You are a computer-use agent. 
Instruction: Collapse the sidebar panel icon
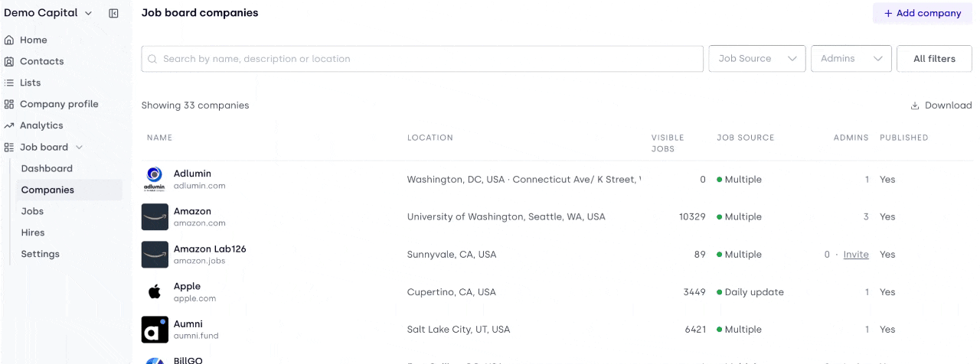113,13
